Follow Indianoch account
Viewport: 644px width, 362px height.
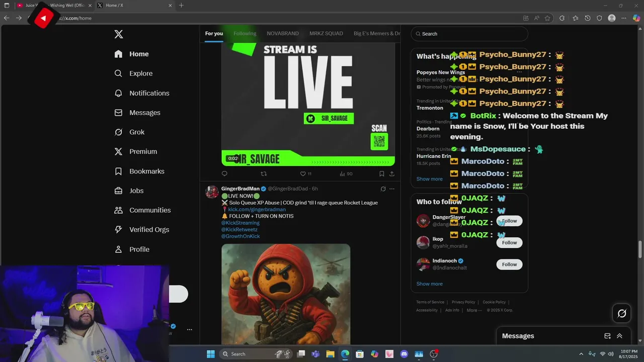509,264
